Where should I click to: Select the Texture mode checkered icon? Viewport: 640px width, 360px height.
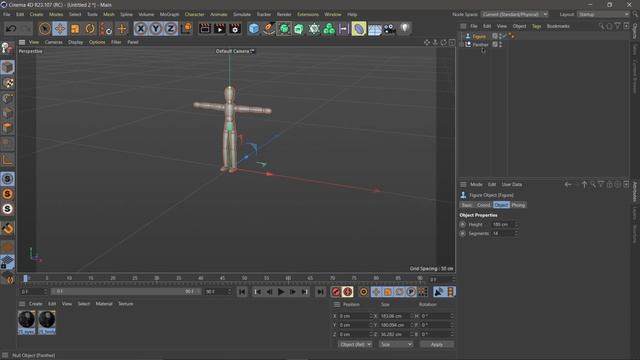pyautogui.click(x=7, y=83)
